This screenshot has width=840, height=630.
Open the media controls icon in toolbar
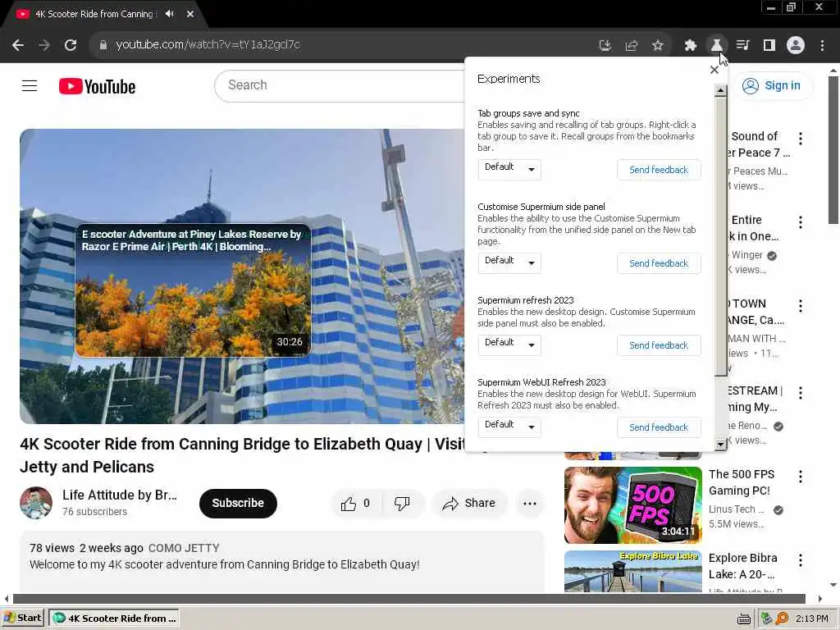click(x=743, y=46)
